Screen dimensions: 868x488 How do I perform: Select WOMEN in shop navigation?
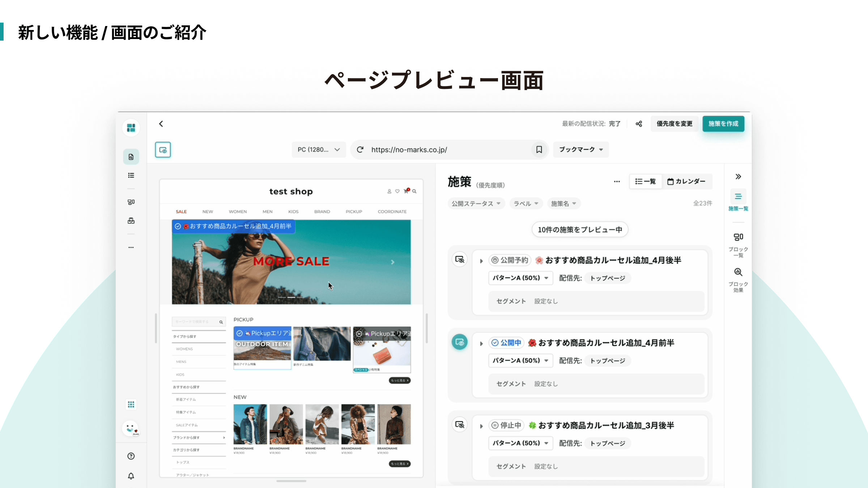click(238, 211)
